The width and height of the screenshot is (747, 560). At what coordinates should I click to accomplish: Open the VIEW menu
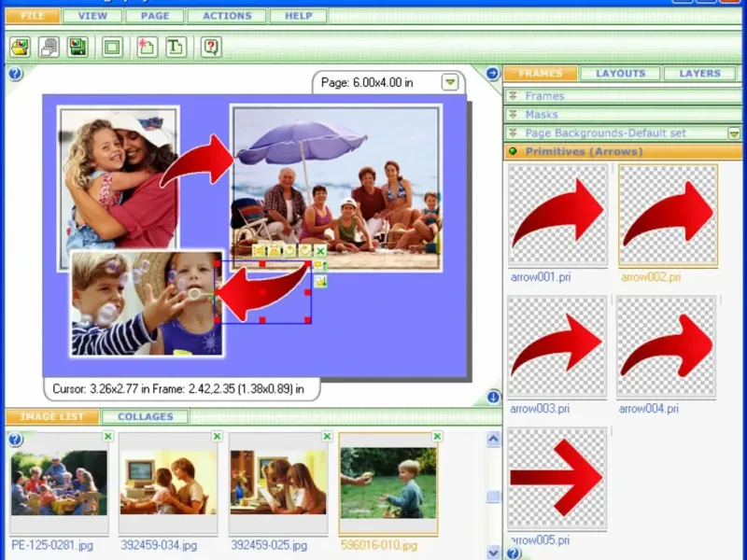92,16
